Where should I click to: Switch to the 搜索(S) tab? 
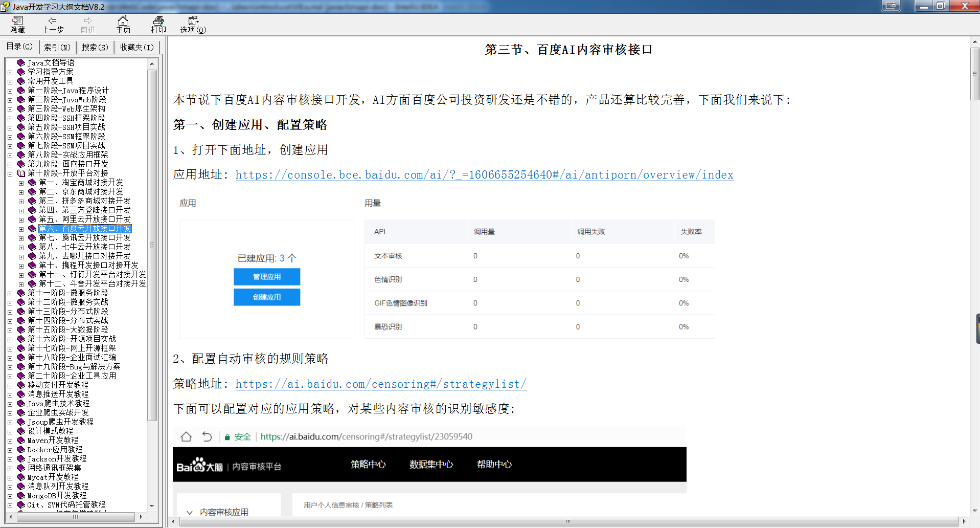(95, 47)
